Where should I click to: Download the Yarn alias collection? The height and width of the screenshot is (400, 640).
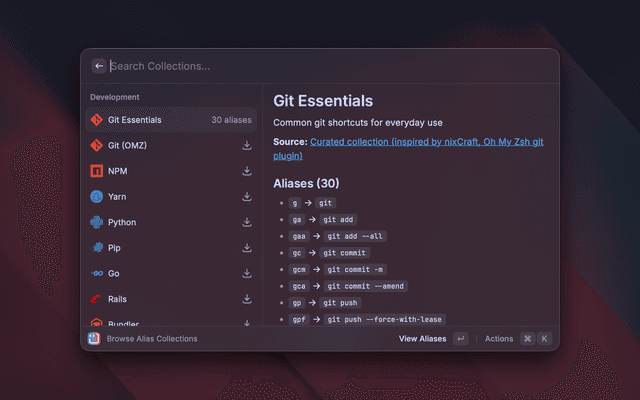247,197
